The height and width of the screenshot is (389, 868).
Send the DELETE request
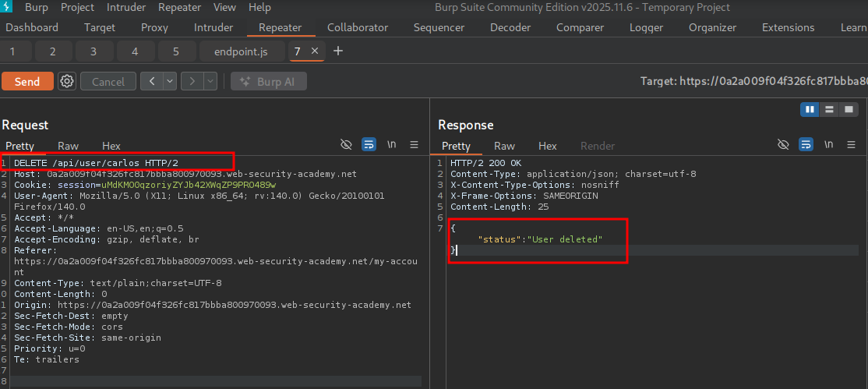click(x=27, y=81)
